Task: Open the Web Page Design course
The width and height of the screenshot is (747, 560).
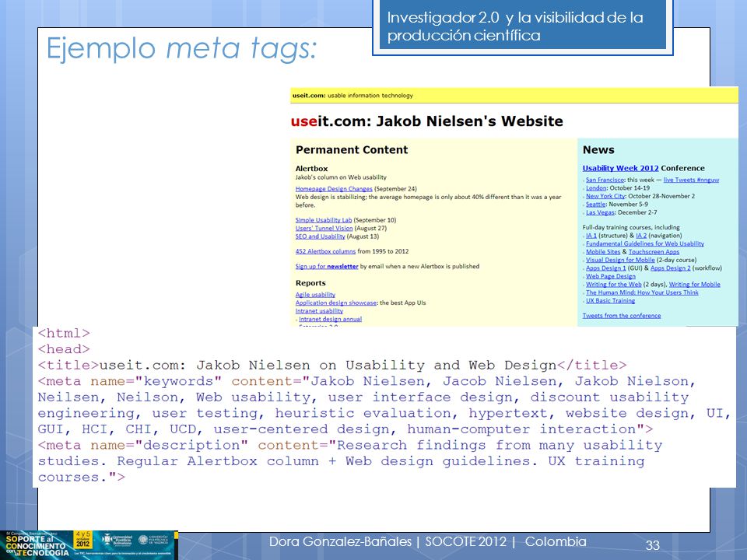Action: (x=611, y=276)
